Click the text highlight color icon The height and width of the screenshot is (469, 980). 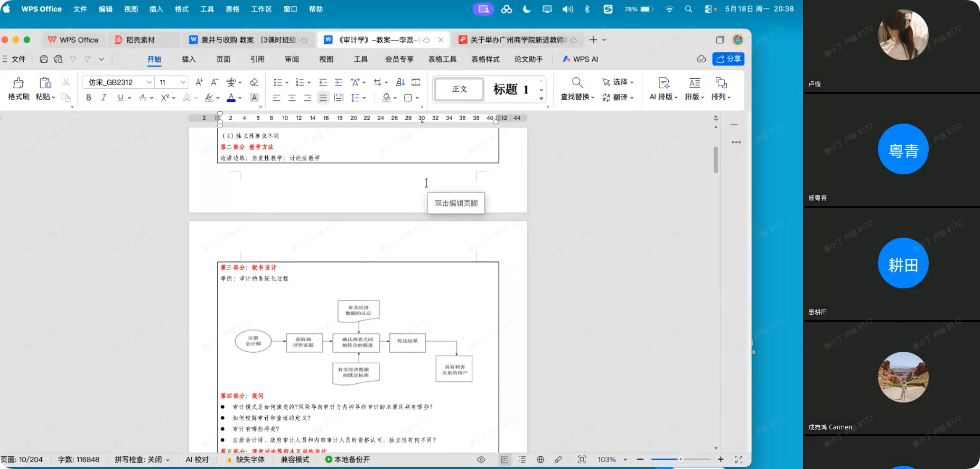(209, 98)
